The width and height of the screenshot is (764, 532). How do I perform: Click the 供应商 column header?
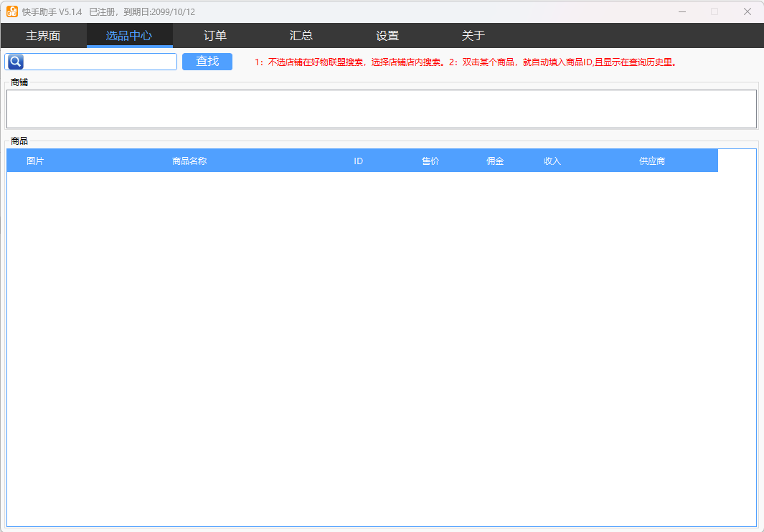[x=652, y=161]
